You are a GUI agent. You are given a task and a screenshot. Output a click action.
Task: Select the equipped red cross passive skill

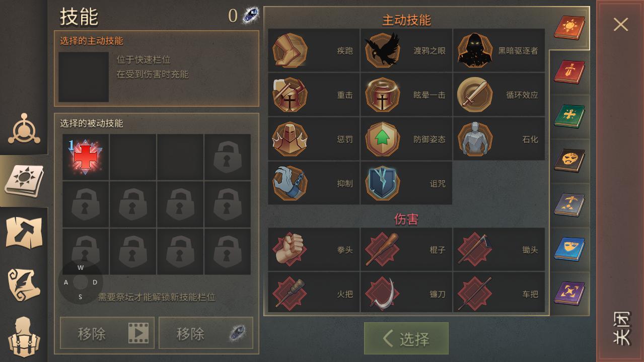[86, 157]
